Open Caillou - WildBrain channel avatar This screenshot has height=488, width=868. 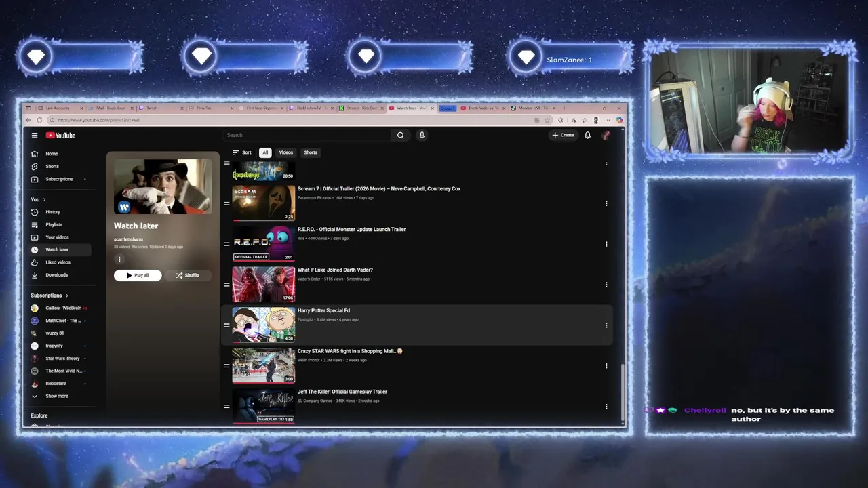35,308
